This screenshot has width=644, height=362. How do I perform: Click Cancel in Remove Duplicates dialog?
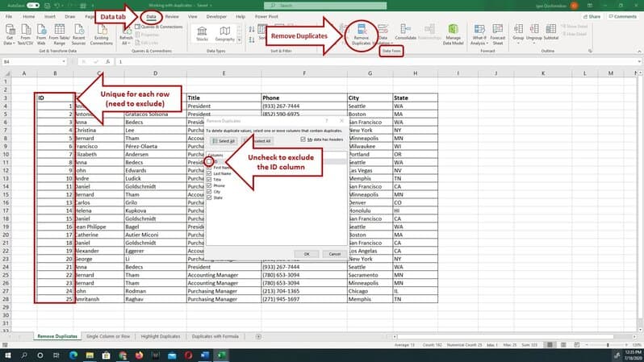(334, 254)
